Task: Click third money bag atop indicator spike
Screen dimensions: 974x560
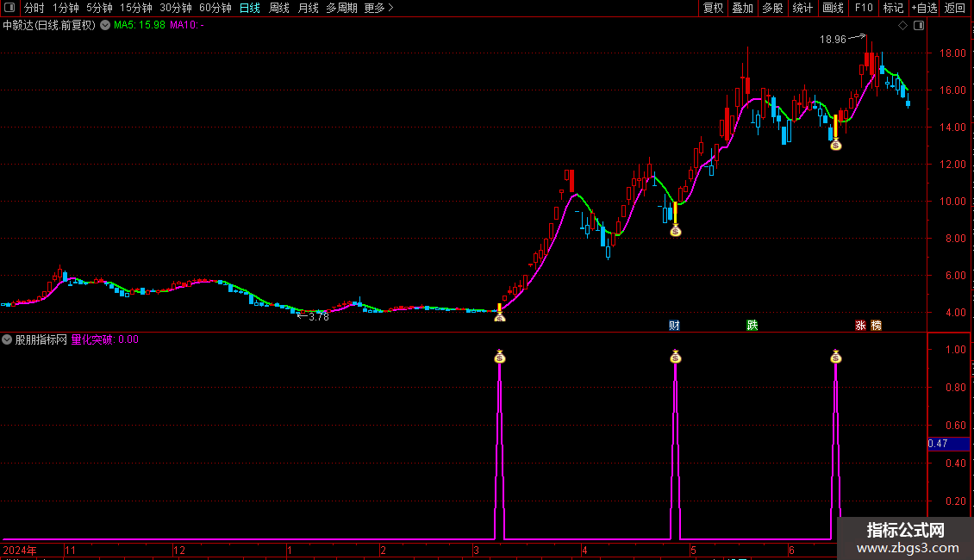Action: (835, 357)
